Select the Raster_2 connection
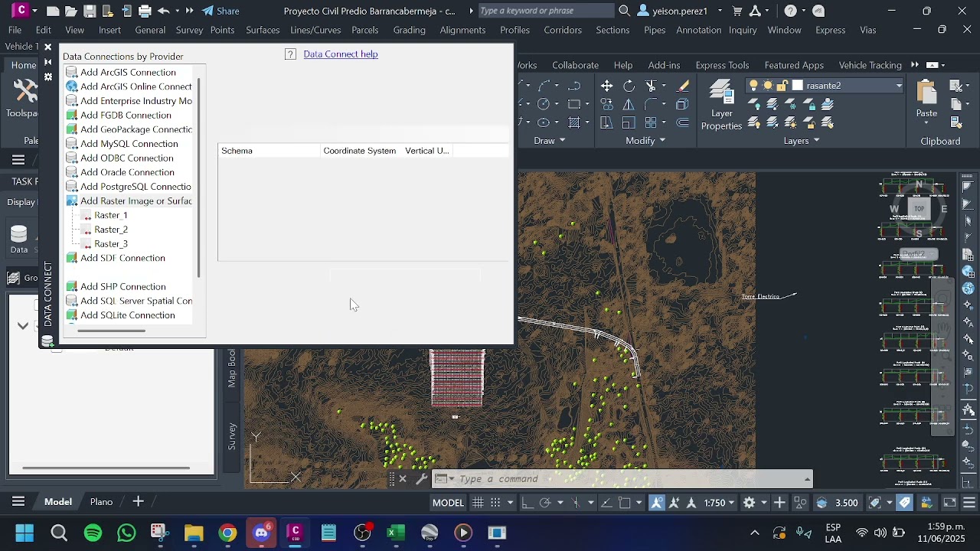The height and width of the screenshot is (551, 980). [111, 230]
